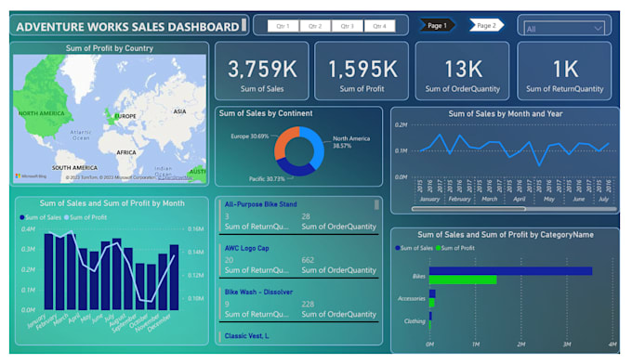Click the green Sum of Profit legend dot in category chart

pos(438,248)
